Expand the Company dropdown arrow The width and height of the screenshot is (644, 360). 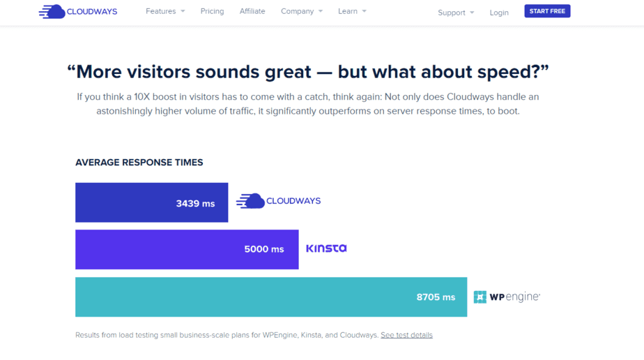tap(321, 11)
